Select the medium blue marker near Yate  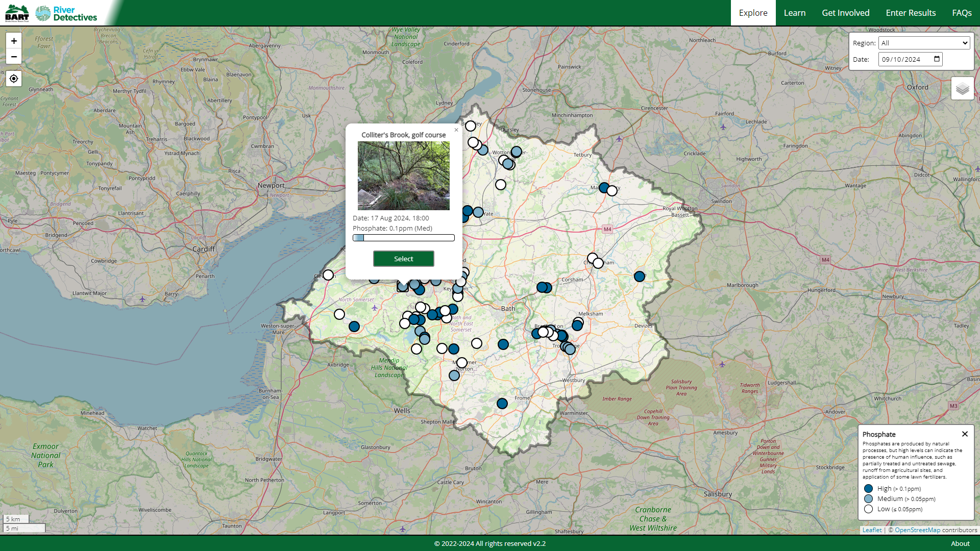[478, 212]
